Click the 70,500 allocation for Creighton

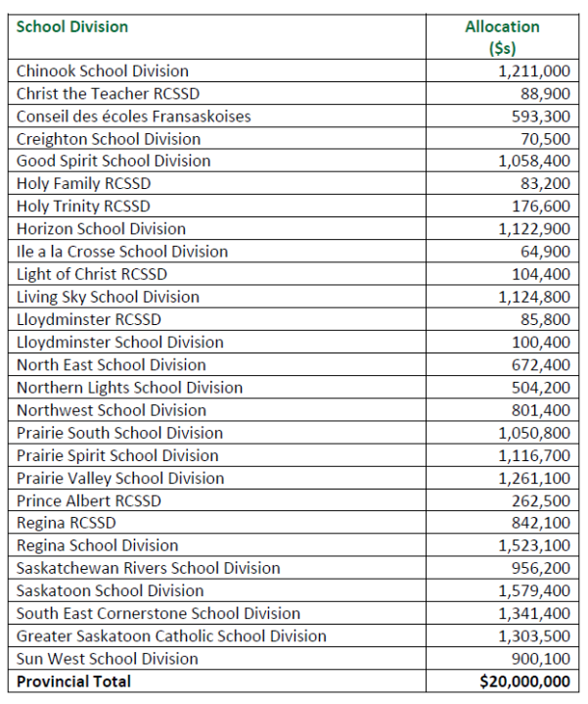546,138
